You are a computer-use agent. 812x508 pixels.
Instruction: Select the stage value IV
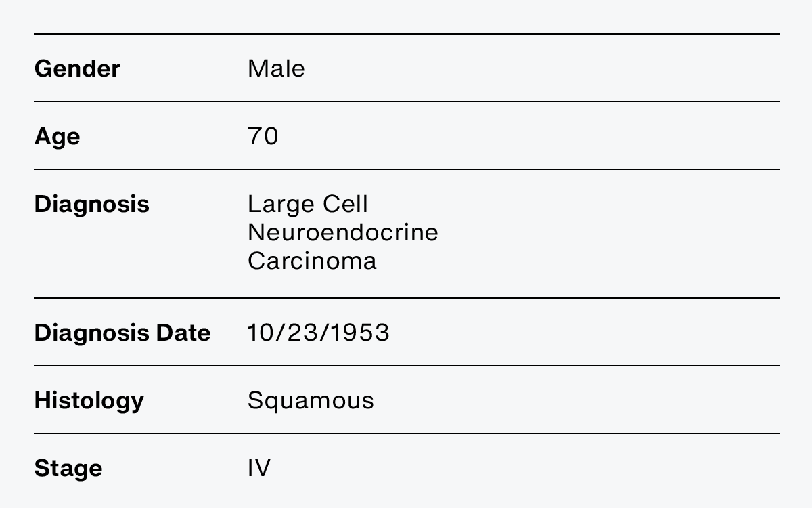[x=259, y=468]
